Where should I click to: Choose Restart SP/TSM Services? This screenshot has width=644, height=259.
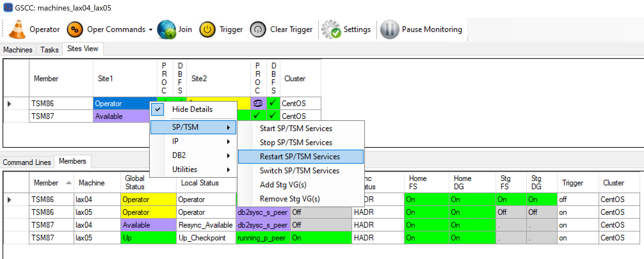pyautogui.click(x=301, y=157)
